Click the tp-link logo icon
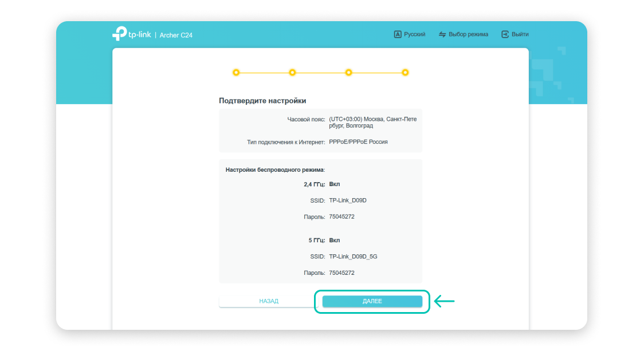Viewport: 644px width, 351px height. 120,34
